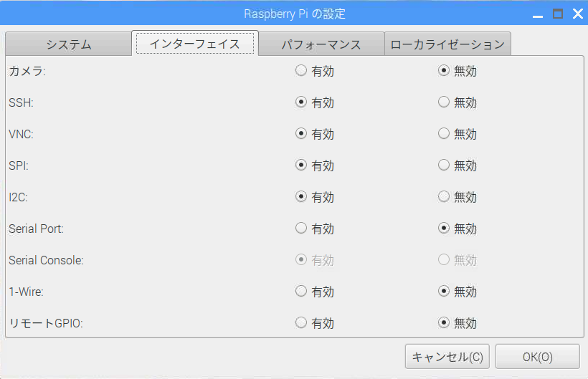Disable VNC with the 無効 radio
The height and width of the screenshot is (379, 588).
(444, 133)
